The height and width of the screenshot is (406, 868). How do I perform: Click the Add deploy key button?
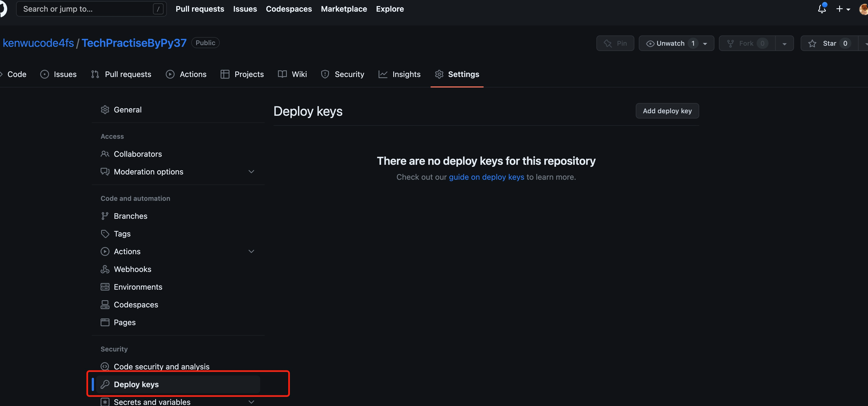pos(667,111)
